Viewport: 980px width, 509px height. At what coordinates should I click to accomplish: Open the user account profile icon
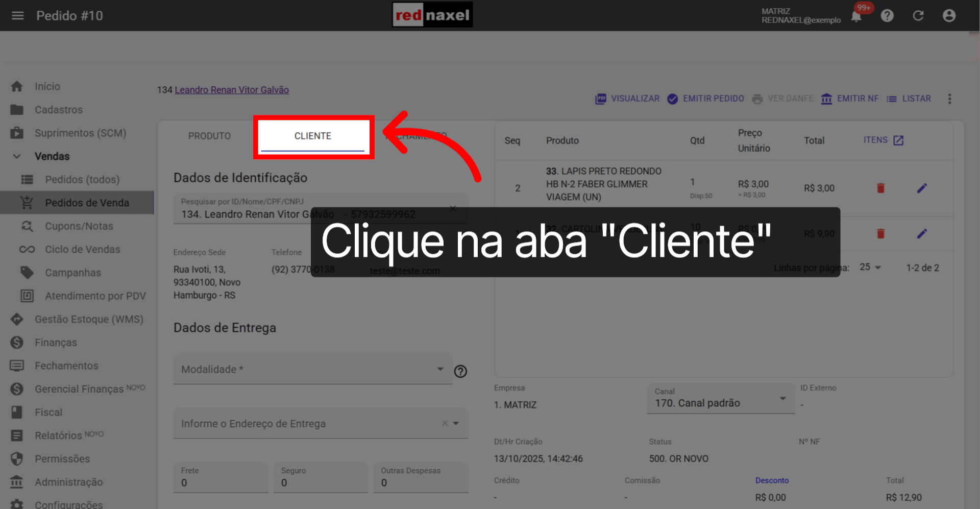(x=949, y=15)
